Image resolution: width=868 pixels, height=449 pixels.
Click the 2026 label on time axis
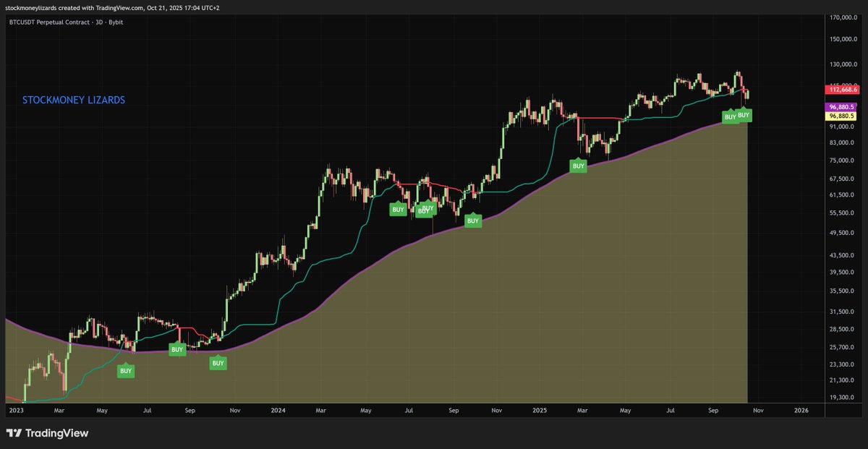801,410
